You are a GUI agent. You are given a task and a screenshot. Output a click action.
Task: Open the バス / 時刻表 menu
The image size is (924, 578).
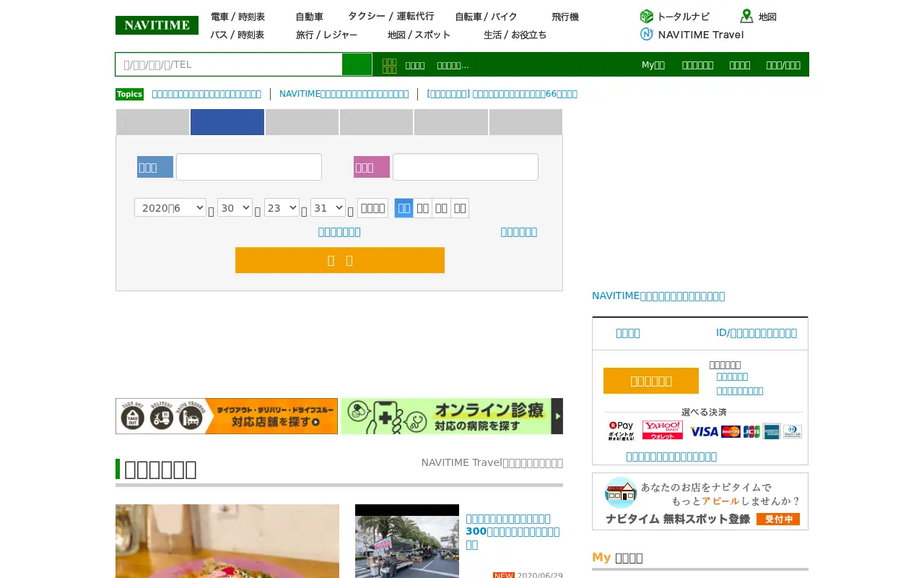click(x=237, y=35)
